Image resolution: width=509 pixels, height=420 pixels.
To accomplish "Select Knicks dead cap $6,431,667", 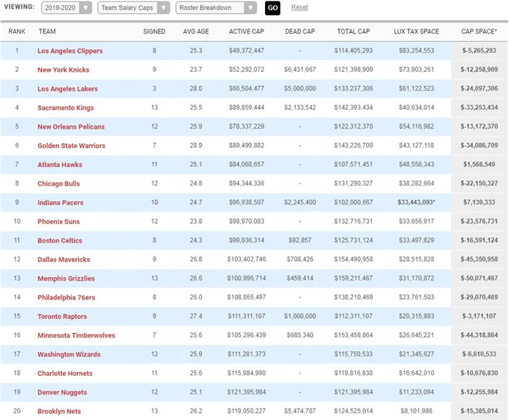I will point(300,70).
